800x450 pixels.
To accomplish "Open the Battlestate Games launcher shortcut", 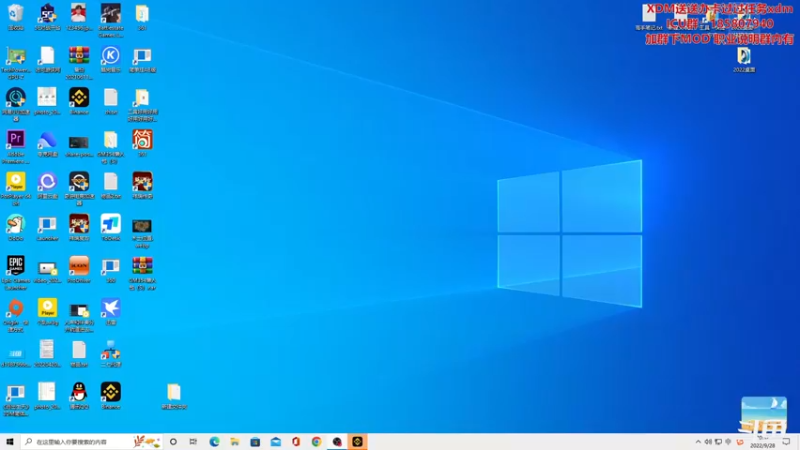I will pos(111,14).
